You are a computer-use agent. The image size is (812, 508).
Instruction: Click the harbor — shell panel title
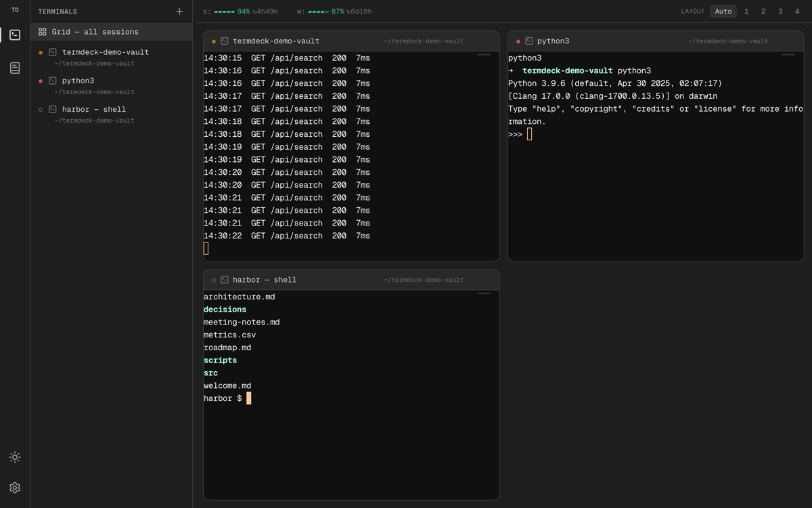(265, 280)
